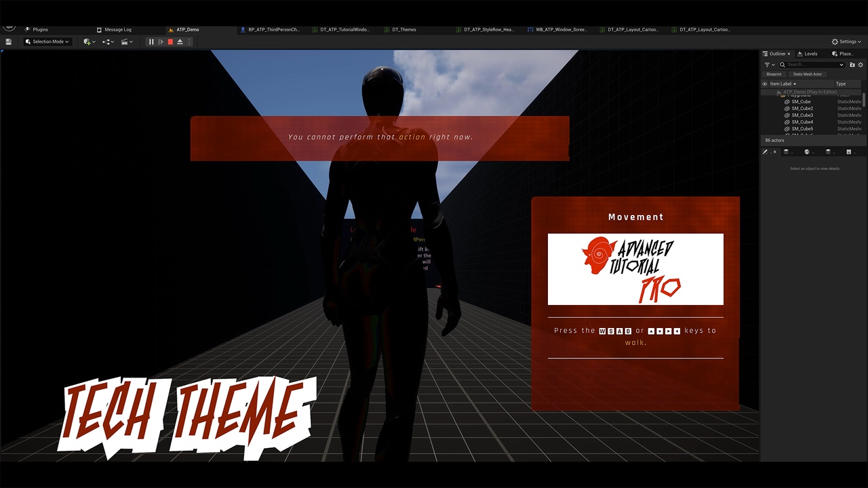Viewport: 868px width, 488px height.
Task: Open WB_ATP_Window_Scree... tab
Action: [x=557, y=30]
